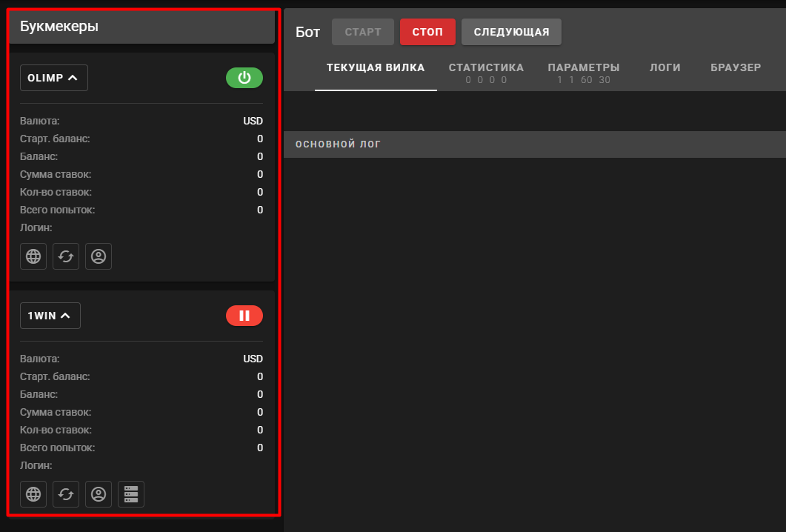Open the OLIMP account profile icon
786x532 pixels.
coord(99,256)
